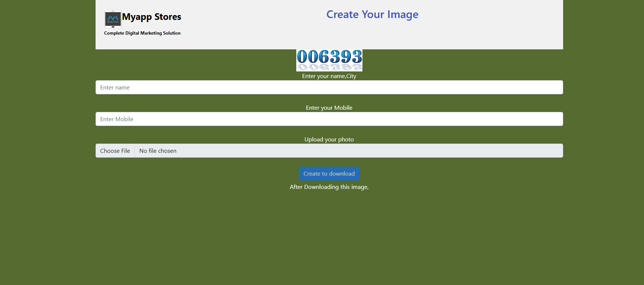
Task: Click the Complete Digital Marketing Solution tagline
Action: coord(142,33)
